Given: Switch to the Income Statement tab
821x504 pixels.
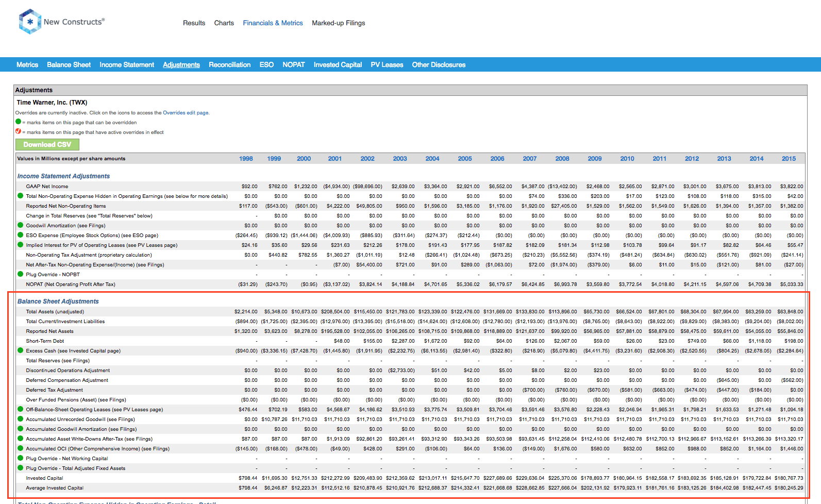Looking at the screenshot, I should click(x=127, y=64).
